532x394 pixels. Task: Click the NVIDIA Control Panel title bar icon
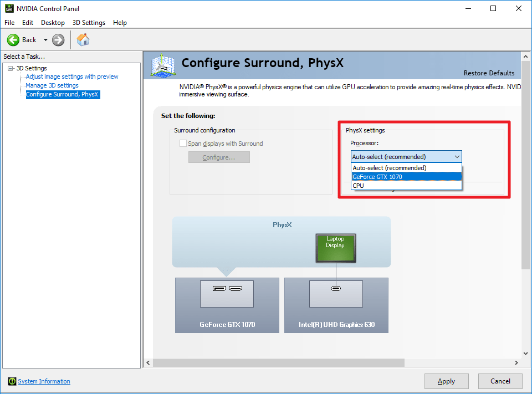(x=9, y=8)
